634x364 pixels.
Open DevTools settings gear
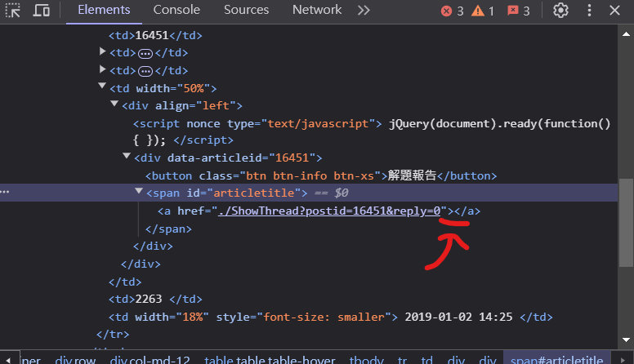[x=560, y=11]
